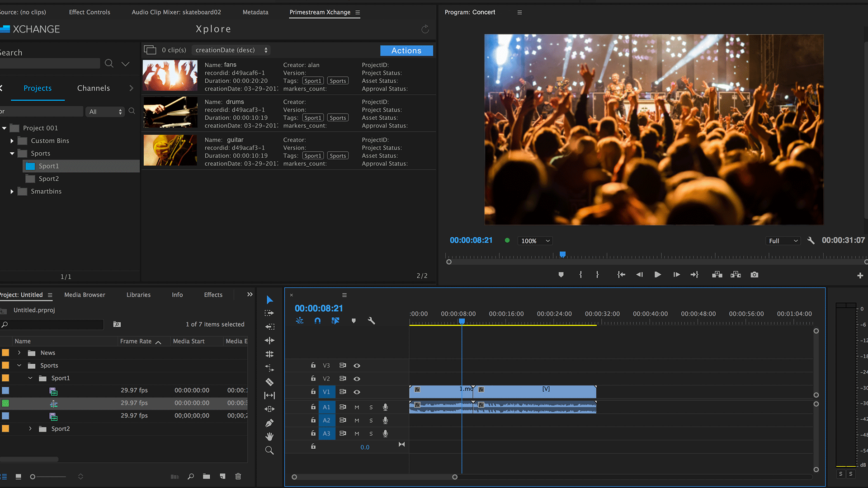Image resolution: width=868 pixels, height=488 pixels.
Task: Mute audio track A1
Action: pos(357,407)
